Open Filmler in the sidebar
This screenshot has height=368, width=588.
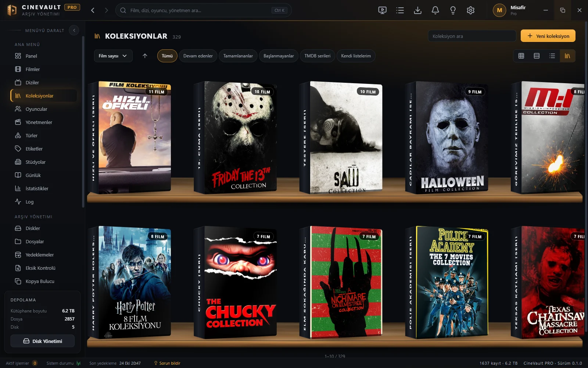44,69
